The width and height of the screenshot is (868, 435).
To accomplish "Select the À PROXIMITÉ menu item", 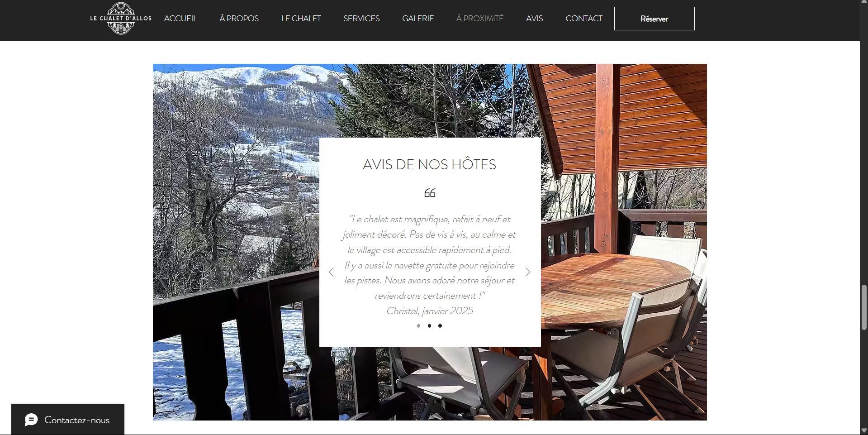I will tap(479, 19).
